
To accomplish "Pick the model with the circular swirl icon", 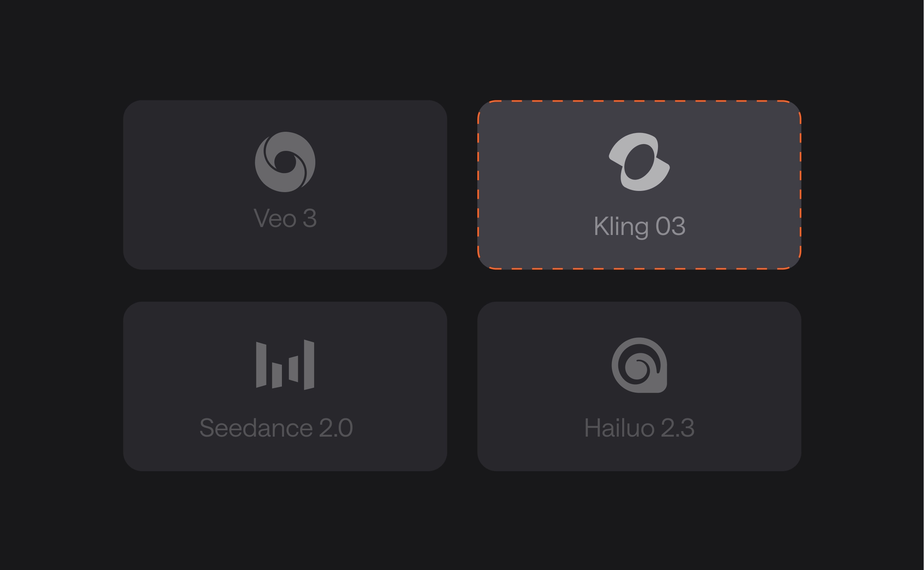I will [285, 185].
